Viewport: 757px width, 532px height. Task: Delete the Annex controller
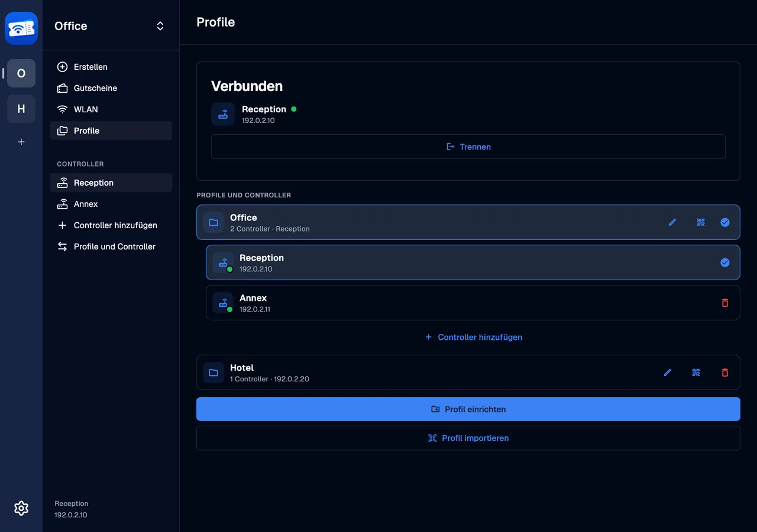click(725, 303)
